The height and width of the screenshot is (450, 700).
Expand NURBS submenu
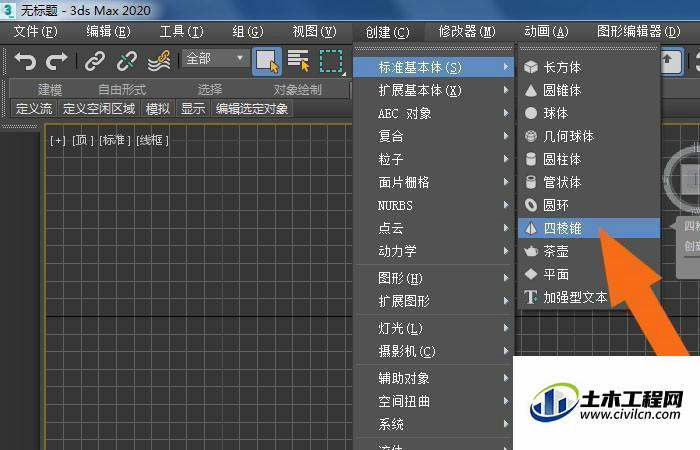click(x=433, y=205)
